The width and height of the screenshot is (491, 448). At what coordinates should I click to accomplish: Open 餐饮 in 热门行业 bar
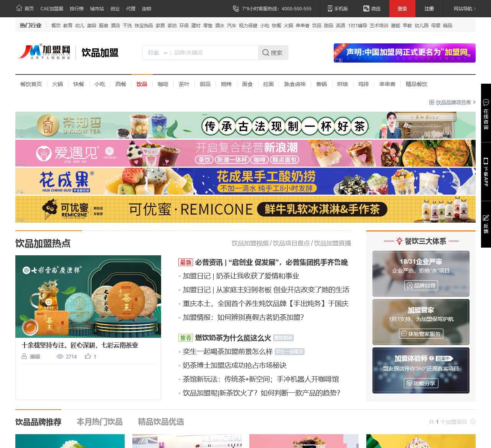tap(56, 25)
